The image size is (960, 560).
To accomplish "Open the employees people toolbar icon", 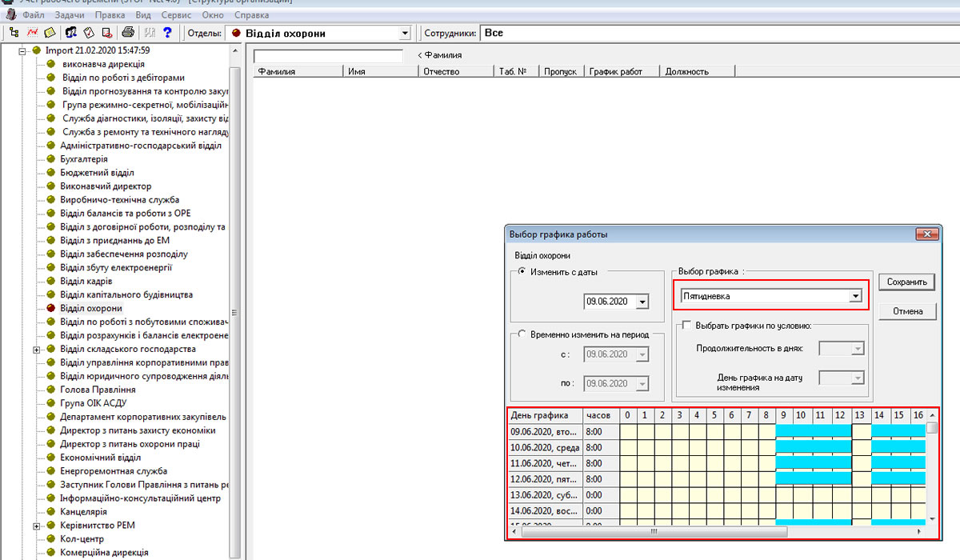I will pos(71,33).
